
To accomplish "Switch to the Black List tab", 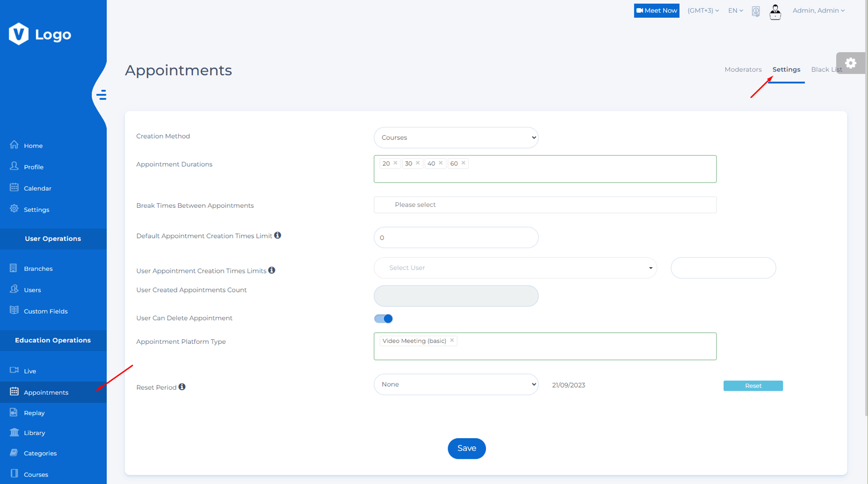I will (826, 70).
